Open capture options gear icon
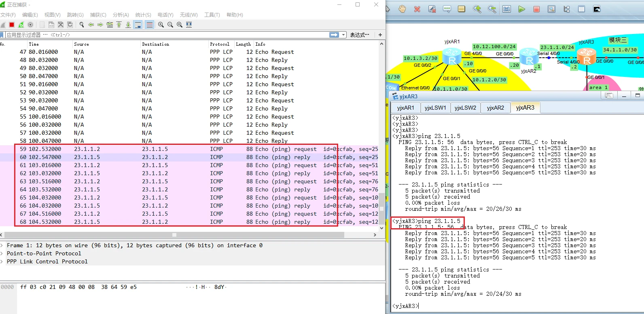This screenshot has width=644, height=314. (x=30, y=25)
